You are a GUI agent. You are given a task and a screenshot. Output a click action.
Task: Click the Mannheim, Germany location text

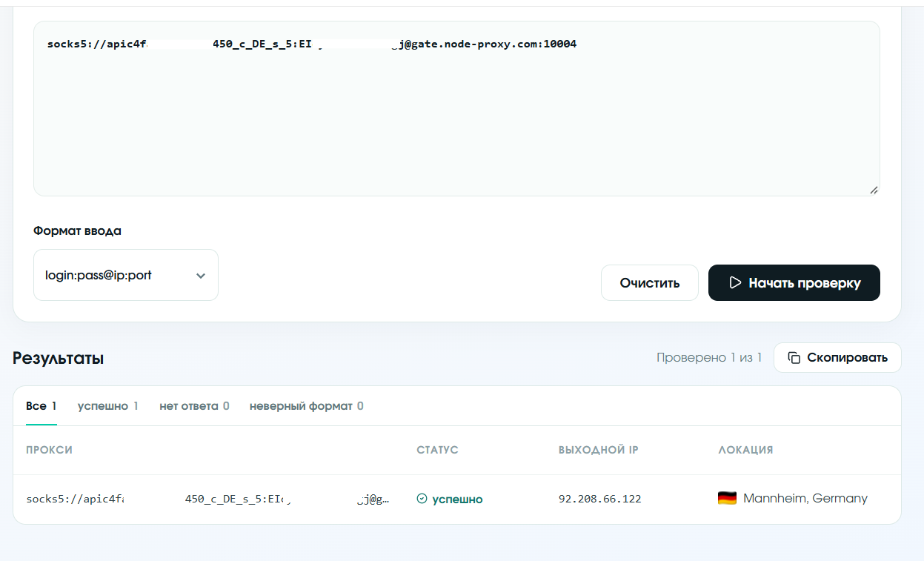[x=805, y=498]
